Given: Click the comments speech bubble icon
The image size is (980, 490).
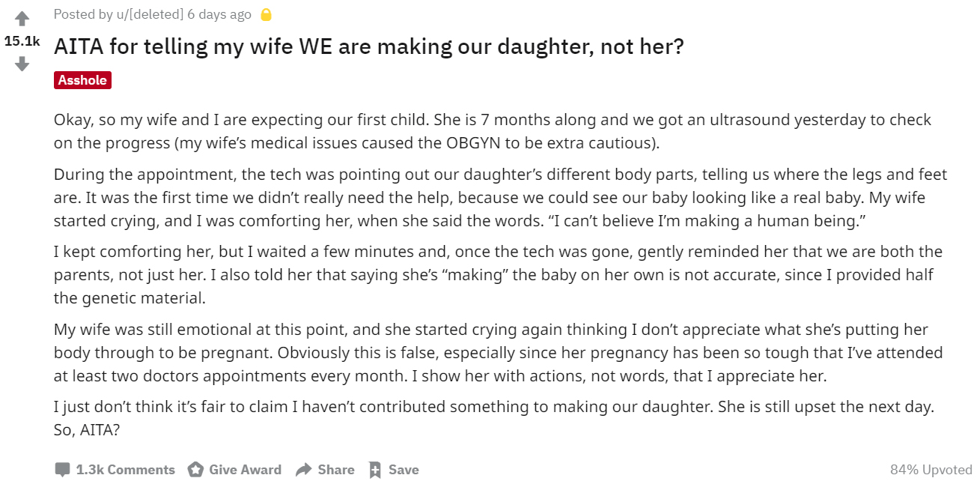Looking at the screenshot, I should coord(62,470).
